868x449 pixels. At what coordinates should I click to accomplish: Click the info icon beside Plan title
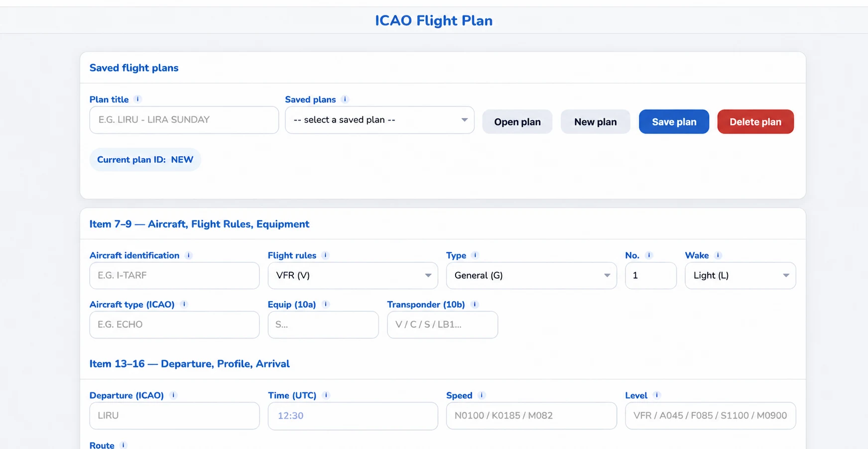tap(138, 99)
